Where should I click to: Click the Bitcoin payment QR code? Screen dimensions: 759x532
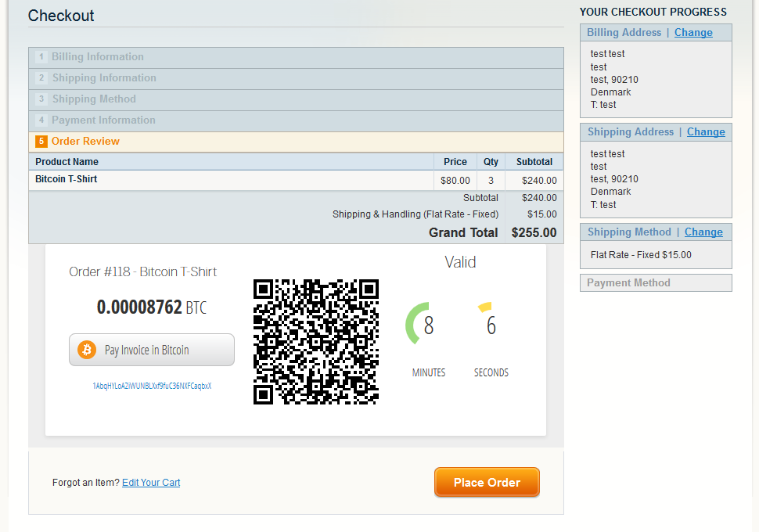315,341
